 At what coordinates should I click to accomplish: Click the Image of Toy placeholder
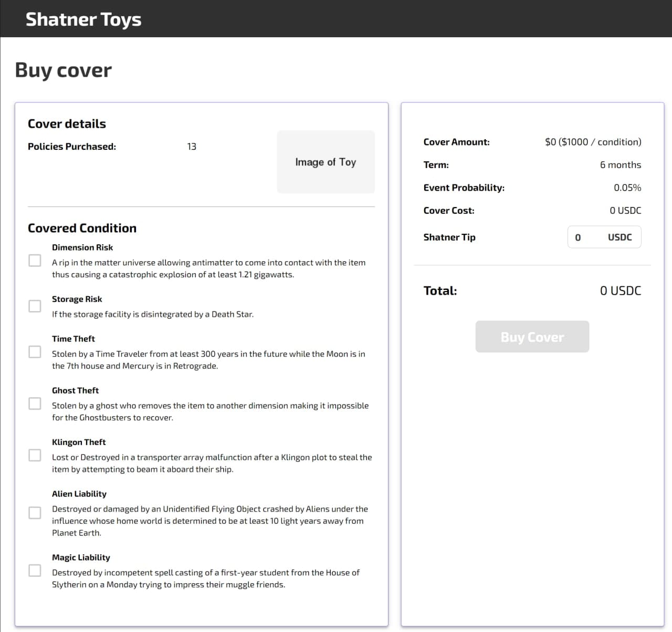[326, 162]
